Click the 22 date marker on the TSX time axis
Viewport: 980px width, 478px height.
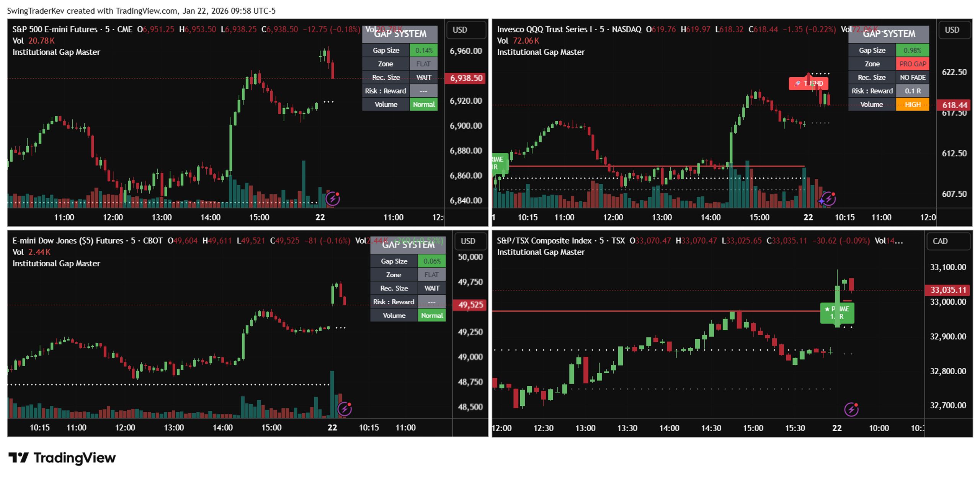(837, 428)
